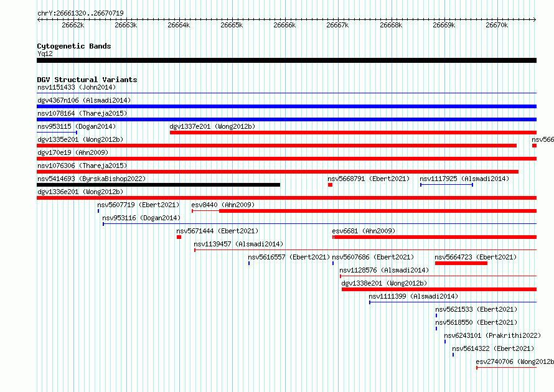This screenshot has width=554, height=392.
Task: Click nsv5414693 (ByrskaBishop2022) label
Action: click(x=92, y=179)
